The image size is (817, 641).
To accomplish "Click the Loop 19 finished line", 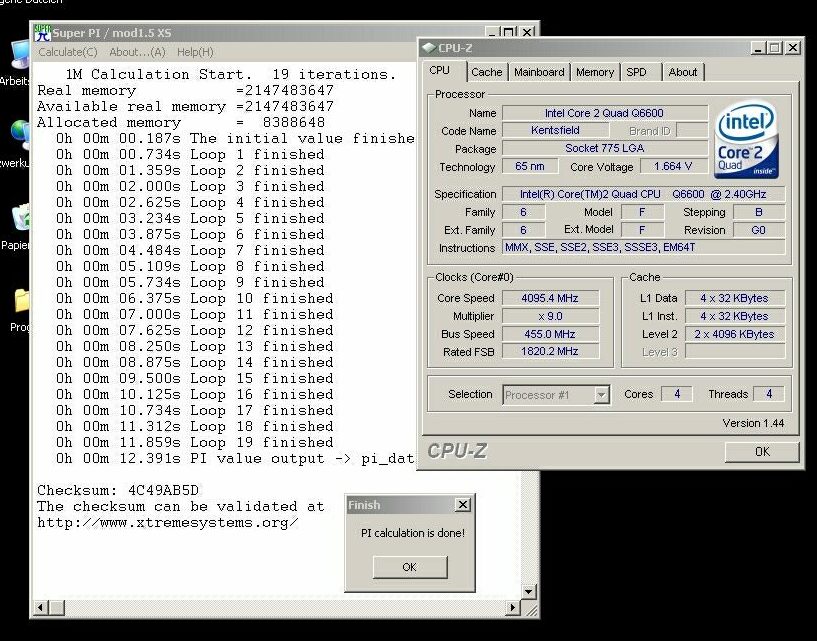I will point(195,442).
